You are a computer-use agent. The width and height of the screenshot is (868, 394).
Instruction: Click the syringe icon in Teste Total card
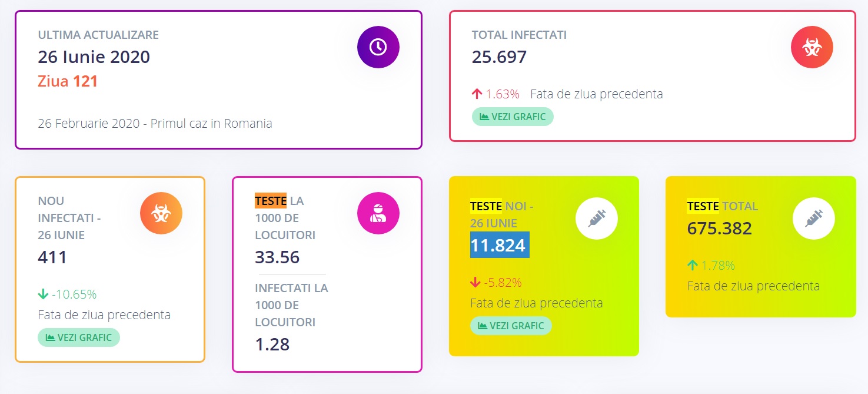(x=813, y=218)
